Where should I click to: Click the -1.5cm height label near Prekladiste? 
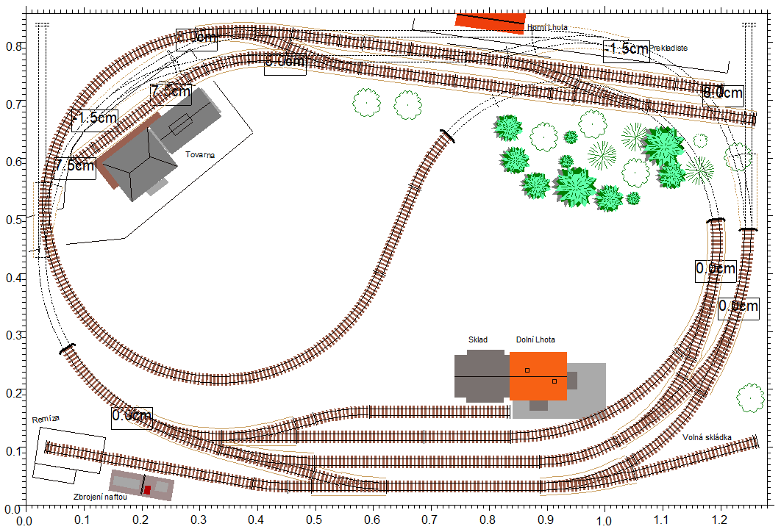627,49
